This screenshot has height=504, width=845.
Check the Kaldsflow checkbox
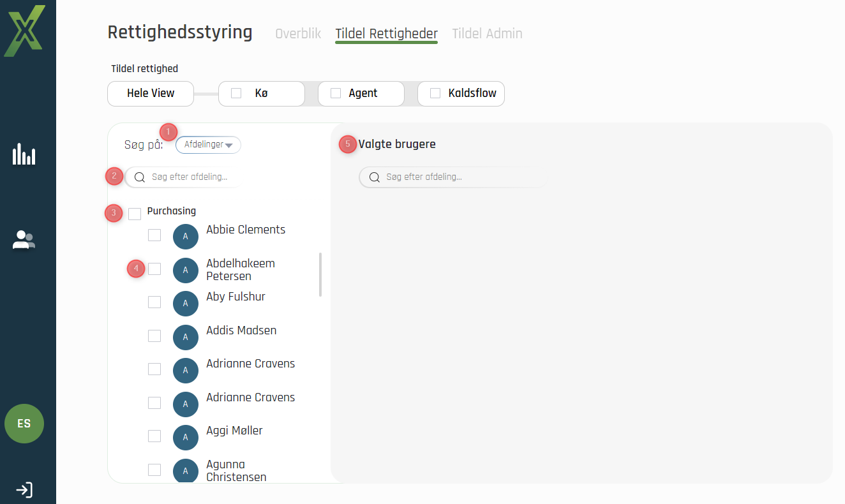pyautogui.click(x=435, y=93)
